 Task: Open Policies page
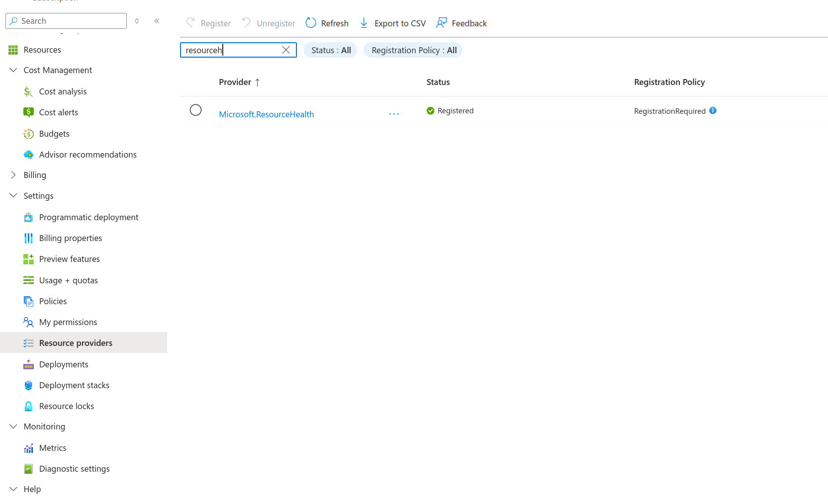click(x=53, y=301)
